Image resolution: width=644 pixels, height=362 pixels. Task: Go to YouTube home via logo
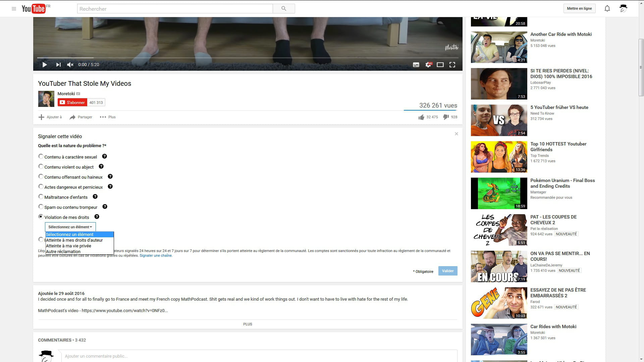(x=34, y=9)
